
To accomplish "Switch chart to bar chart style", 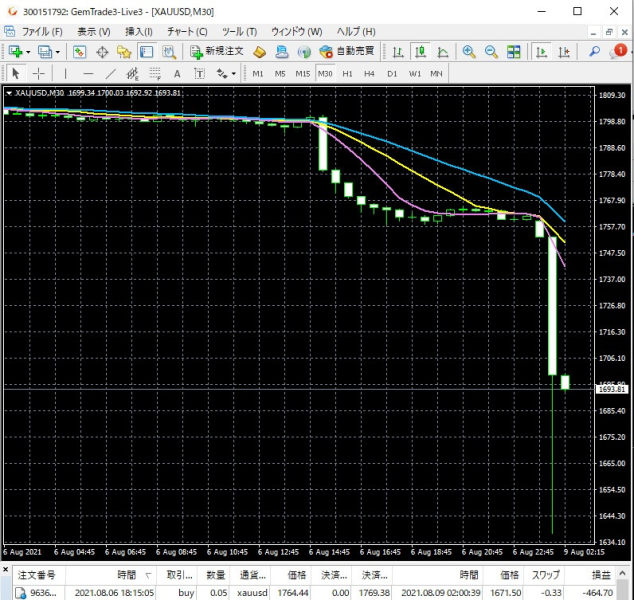I will click(x=398, y=52).
